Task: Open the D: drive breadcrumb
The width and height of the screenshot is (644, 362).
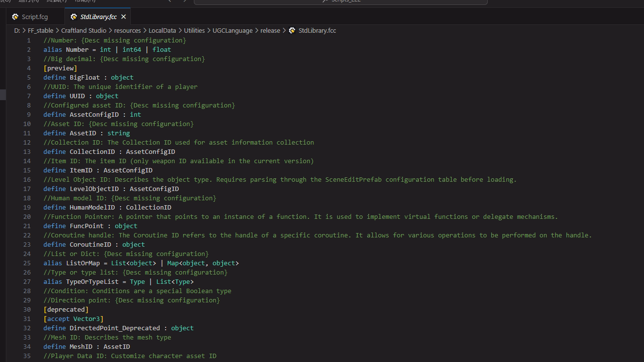Action: tap(17, 30)
